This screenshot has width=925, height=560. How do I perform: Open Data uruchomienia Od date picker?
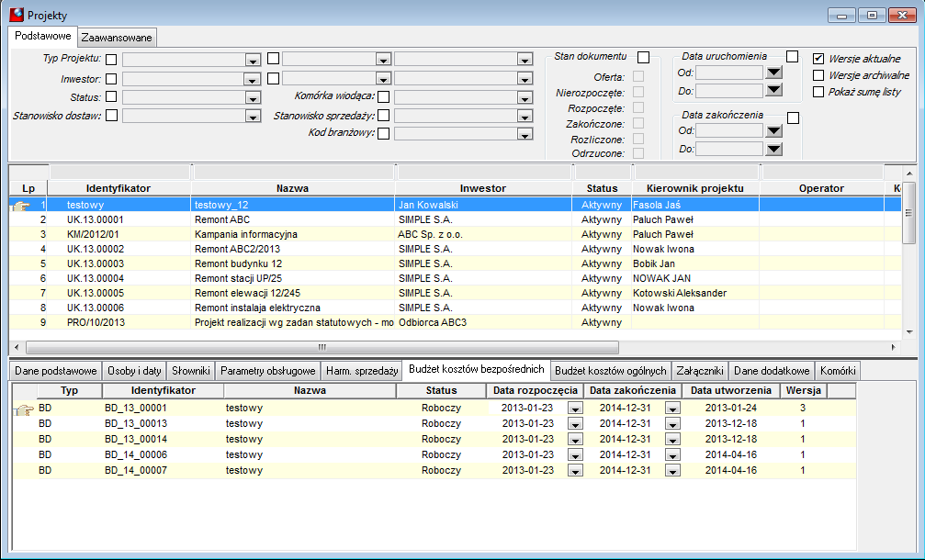click(x=774, y=73)
